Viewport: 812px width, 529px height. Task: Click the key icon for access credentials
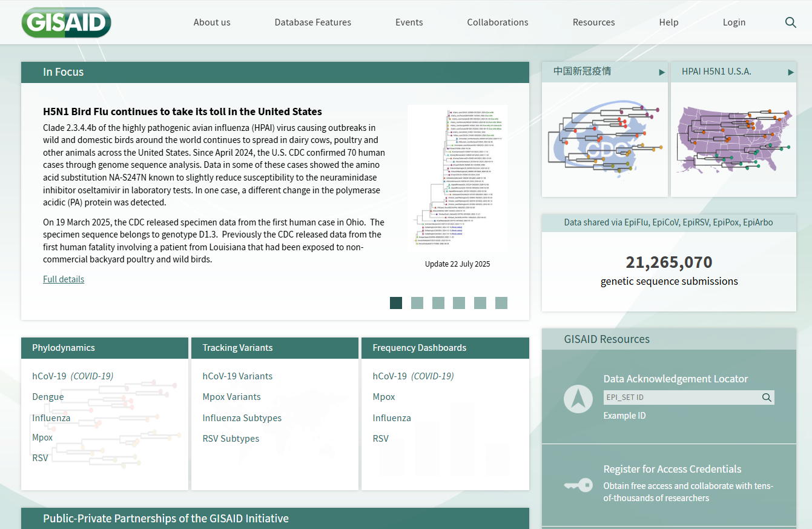point(578,485)
